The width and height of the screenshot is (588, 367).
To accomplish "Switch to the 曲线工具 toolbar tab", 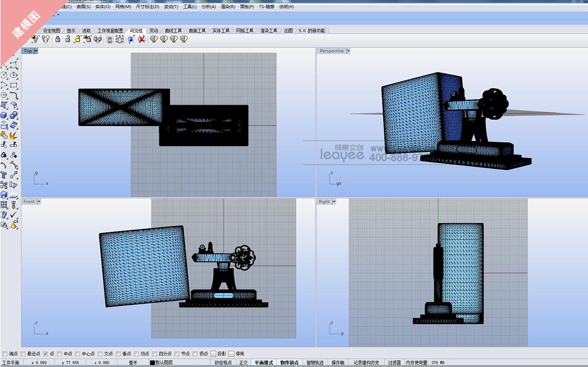I will (x=173, y=30).
